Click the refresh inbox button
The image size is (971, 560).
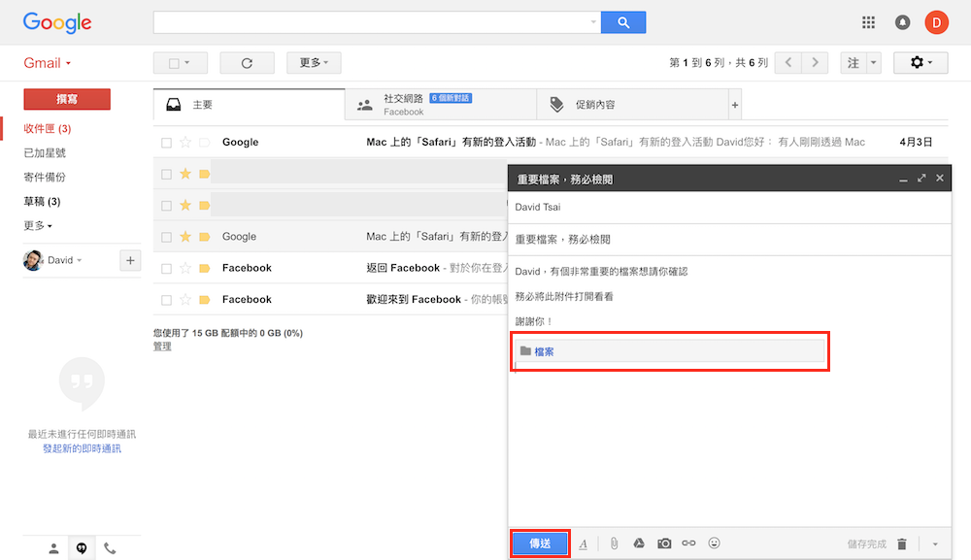247,63
